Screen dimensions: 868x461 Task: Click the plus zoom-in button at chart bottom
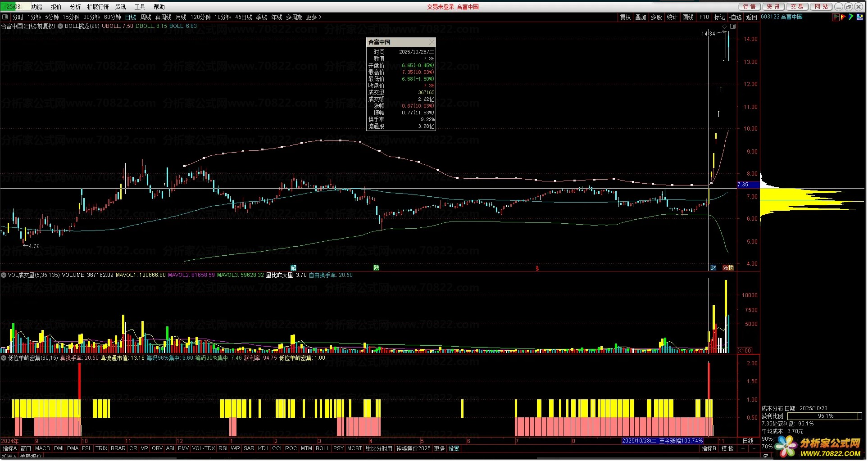pos(743,449)
